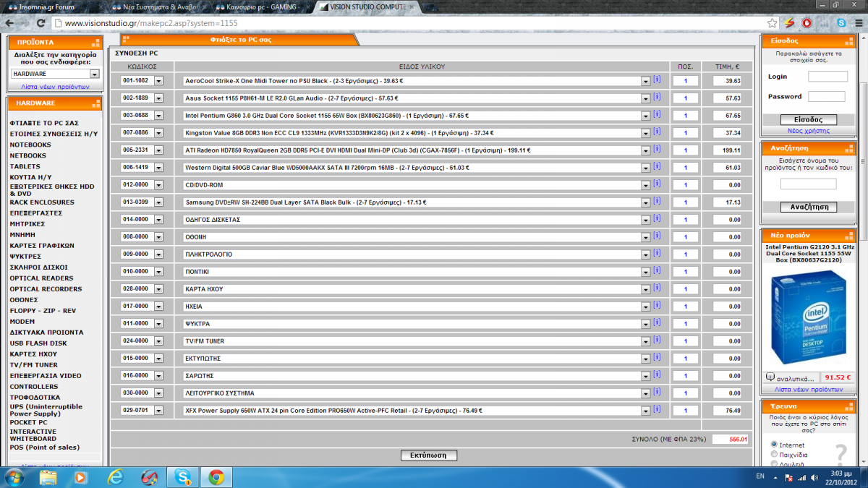Launch Internet Explorer from the taskbar
The width and height of the screenshot is (868, 488).
pos(116,476)
